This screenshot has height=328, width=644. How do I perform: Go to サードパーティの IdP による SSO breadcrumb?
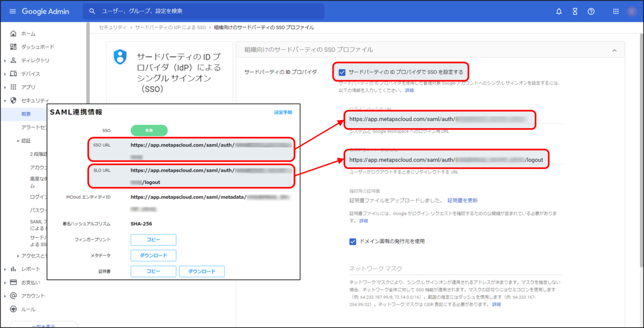click(x=170, y=27)
